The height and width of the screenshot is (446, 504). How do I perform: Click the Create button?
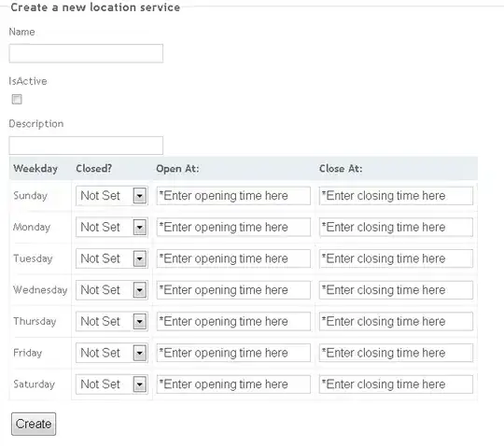[34, 424]
